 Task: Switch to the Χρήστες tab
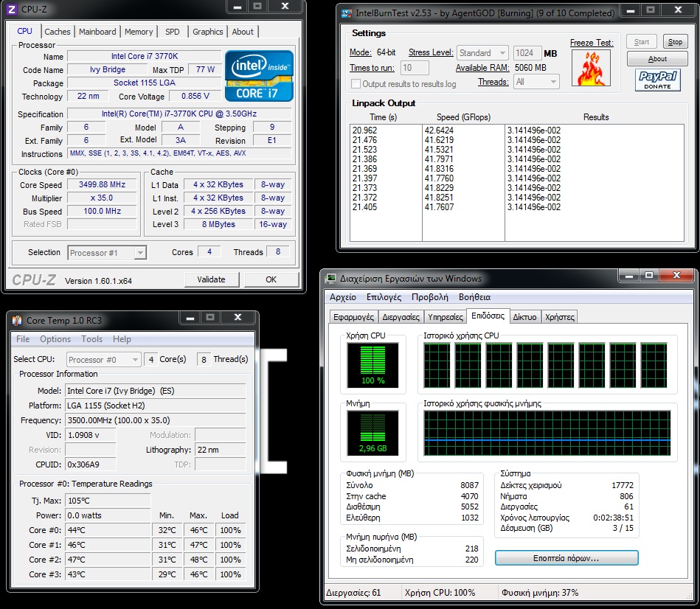click(559, 317)
